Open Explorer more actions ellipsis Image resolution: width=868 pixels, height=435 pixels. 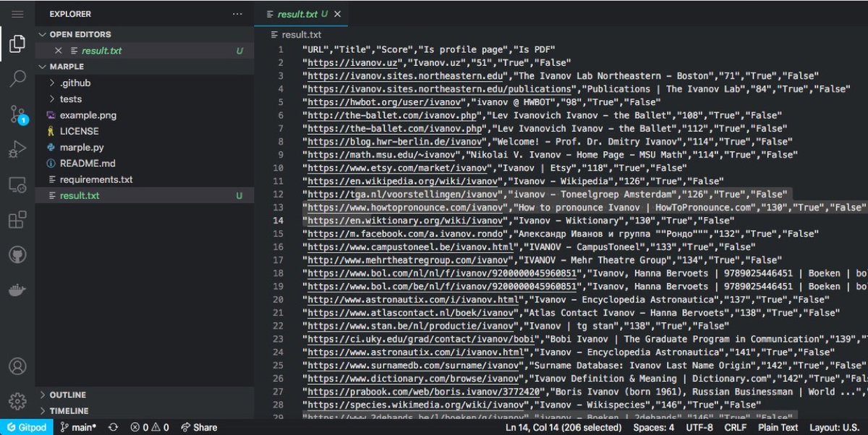(237, 14)
